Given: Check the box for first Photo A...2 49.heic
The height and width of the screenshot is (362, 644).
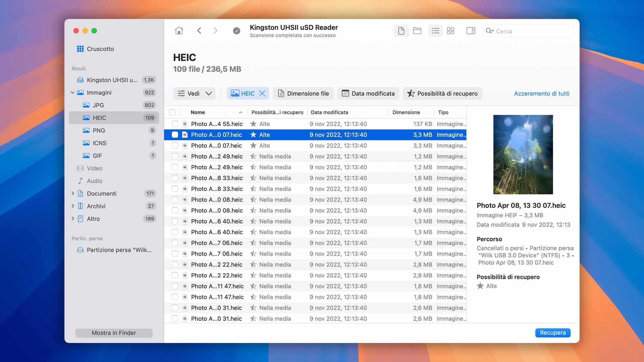Looking at the screenshot, I should pyautogui.click(x=175, y=156).
